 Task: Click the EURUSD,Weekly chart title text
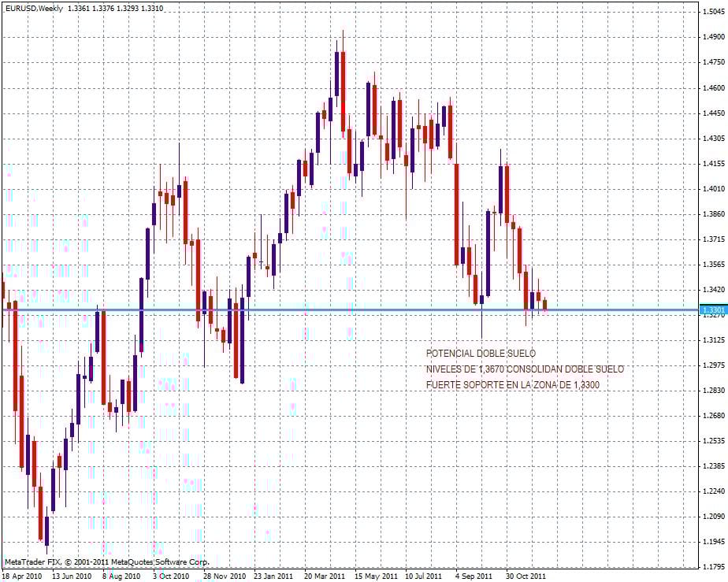point(33,8)
